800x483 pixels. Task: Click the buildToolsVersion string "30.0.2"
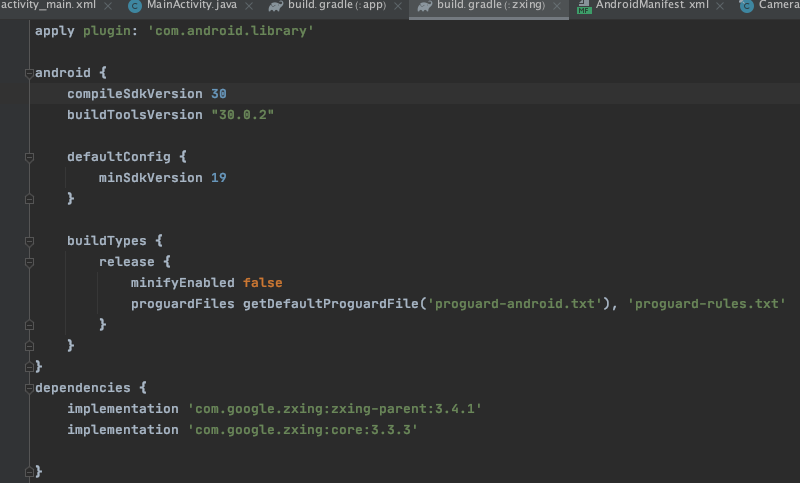[242, 115]
